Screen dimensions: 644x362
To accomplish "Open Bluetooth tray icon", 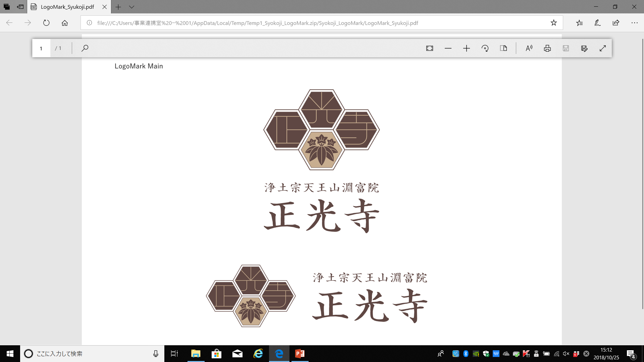I will coord(466,354).
